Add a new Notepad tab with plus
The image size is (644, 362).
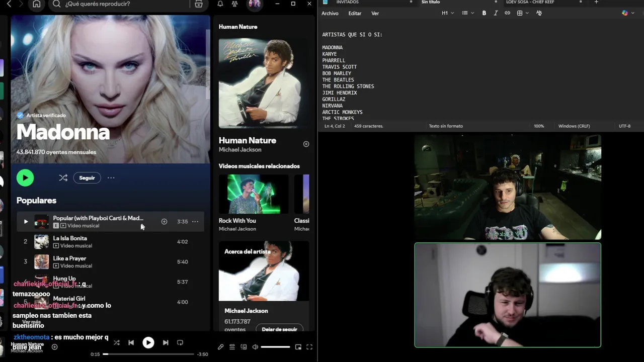(596, 2)
